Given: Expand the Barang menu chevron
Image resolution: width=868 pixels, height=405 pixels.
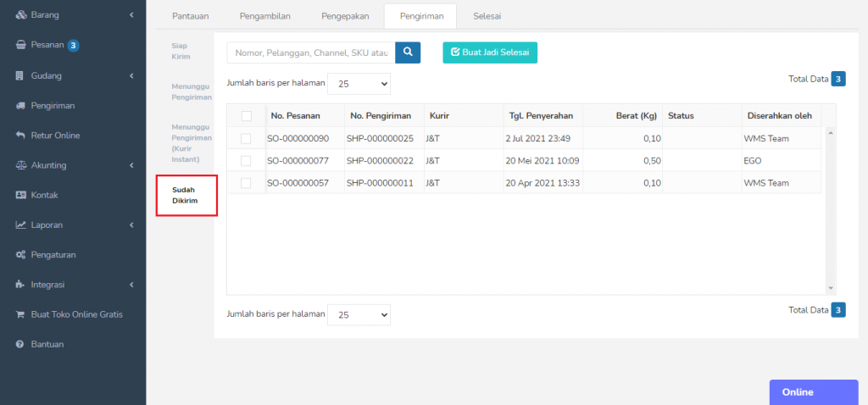Looking at the screenshot, I should tap(131, 15).
